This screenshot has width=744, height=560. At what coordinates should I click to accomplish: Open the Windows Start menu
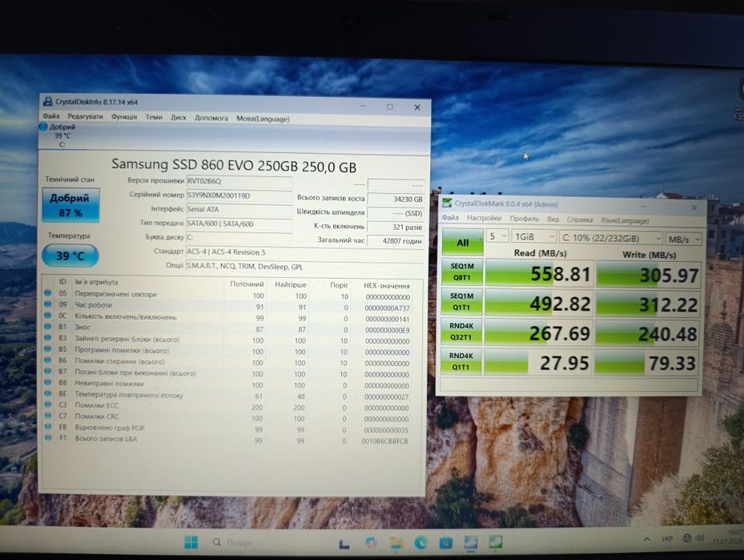pos(191,542)
